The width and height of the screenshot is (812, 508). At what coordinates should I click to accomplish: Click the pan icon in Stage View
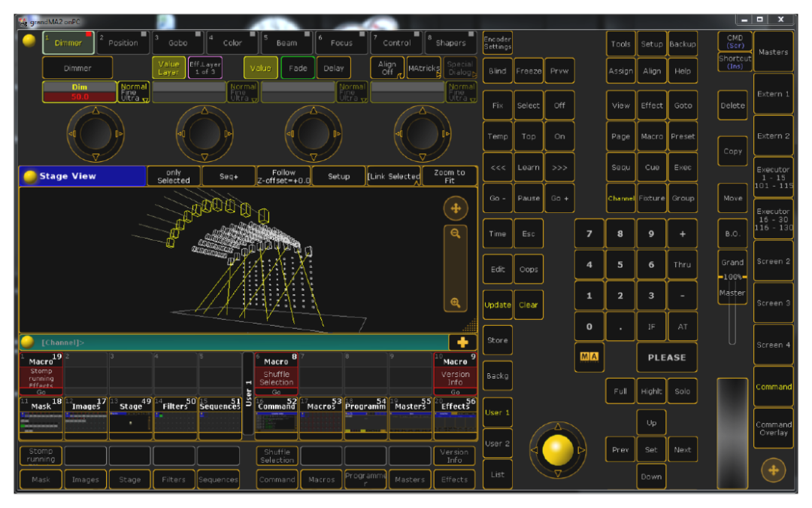(x=456, y=208)
